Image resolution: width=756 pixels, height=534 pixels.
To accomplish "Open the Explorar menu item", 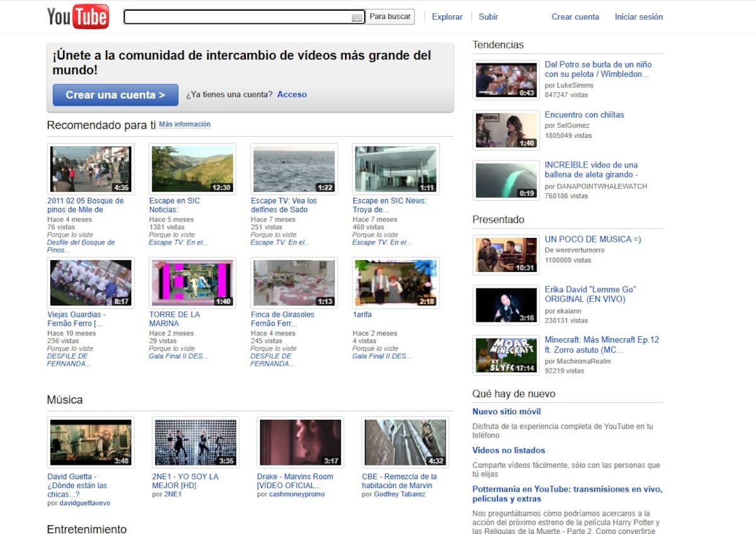I will (447, 17).
